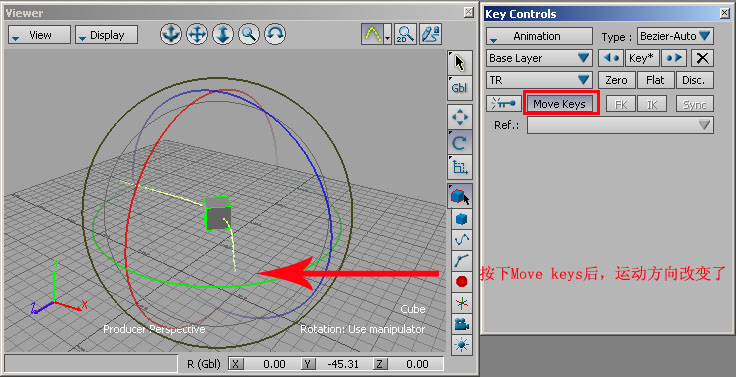Click the IK button
This screenshot has height=377, width=736.
pyautogui.click(x=652, y=104)
